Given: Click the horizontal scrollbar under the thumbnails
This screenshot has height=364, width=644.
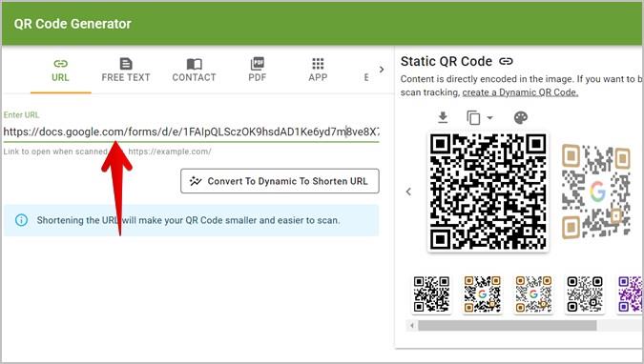Looking at the screenshot, I should point(508,326).
